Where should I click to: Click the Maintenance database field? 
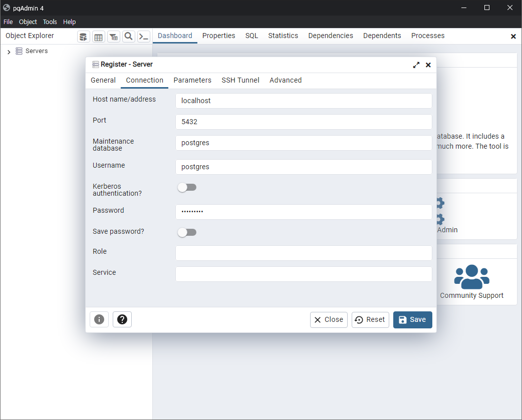[304, 143]
